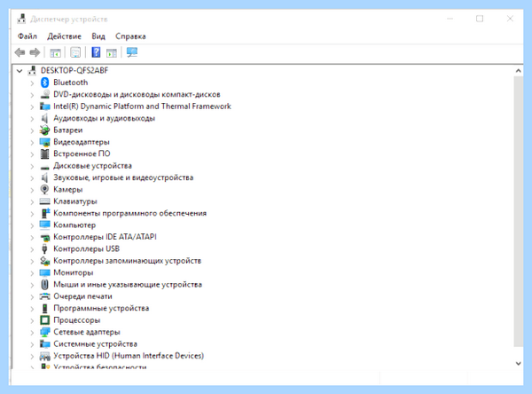This screenshot has width=532, height=394.
Task: Click the Forward arrow toolbar button
Action: (x=35, y=52)
